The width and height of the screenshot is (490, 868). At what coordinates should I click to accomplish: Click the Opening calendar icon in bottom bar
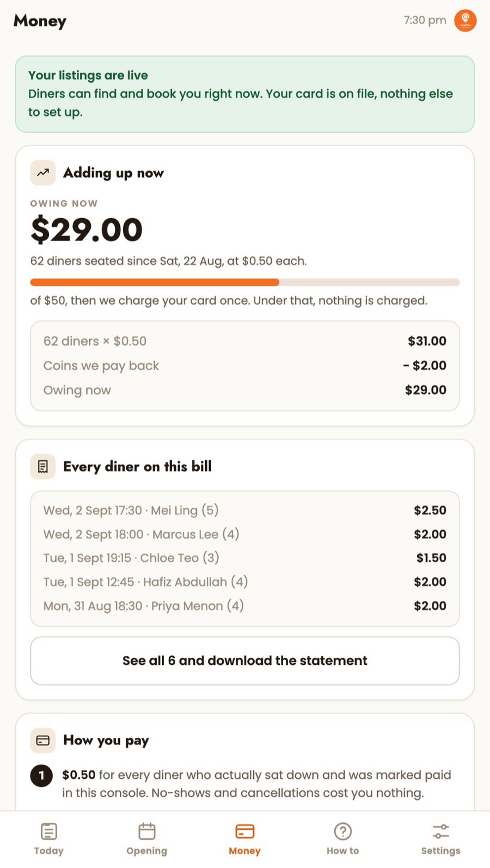pyautogui.click(x=147, y=832)
